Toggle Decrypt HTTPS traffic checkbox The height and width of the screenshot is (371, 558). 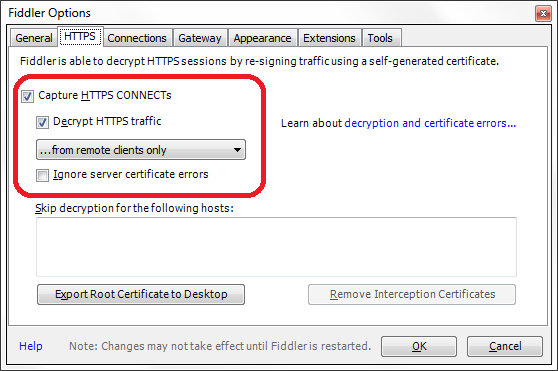(42, 122)
